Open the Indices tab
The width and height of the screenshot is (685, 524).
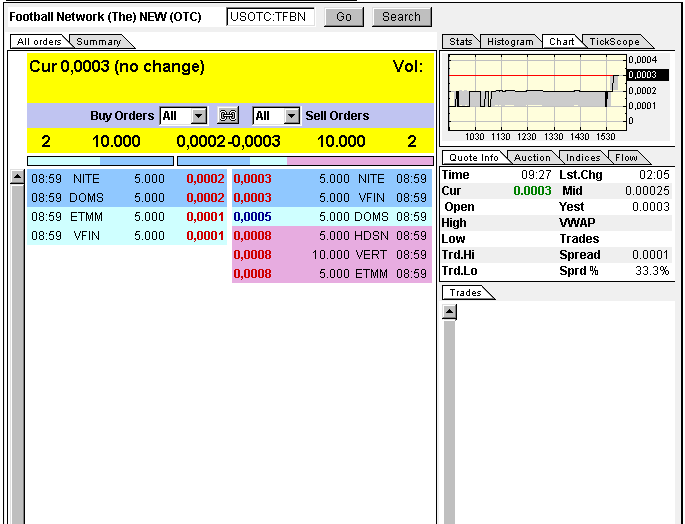583,158
